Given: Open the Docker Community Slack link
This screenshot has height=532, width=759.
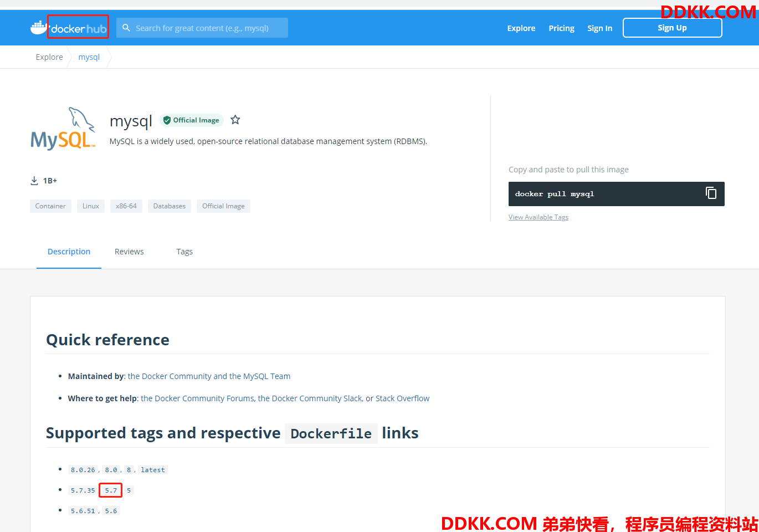Looking at the screenshot, I should (310, 398).
